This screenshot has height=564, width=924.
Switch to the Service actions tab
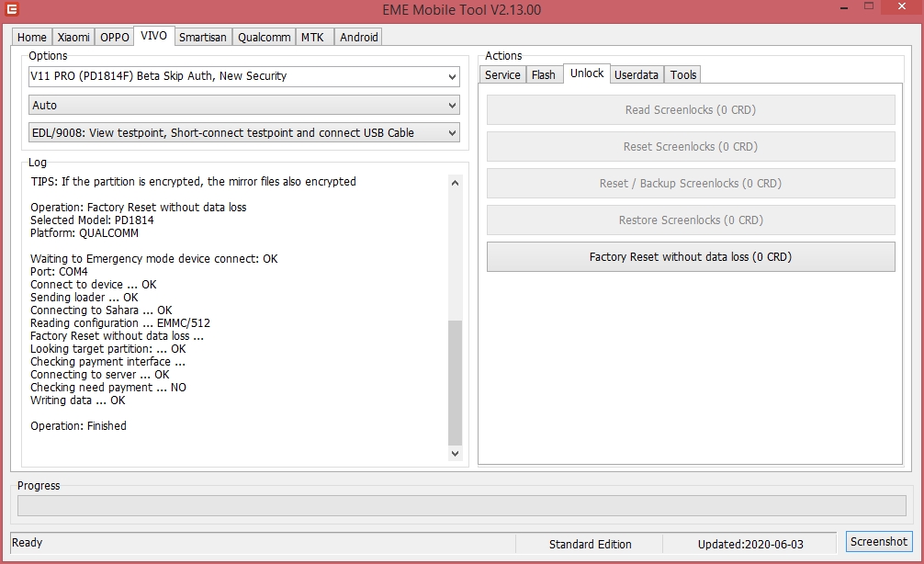[502, 74]
